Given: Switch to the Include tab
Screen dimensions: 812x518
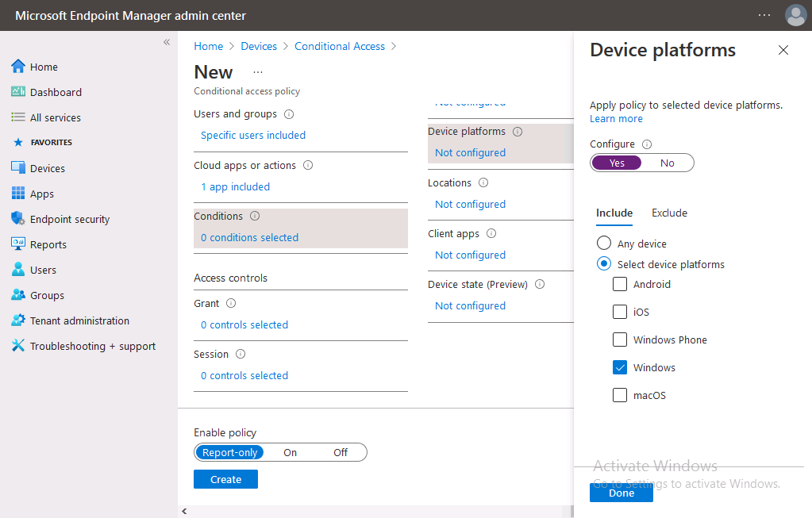Looking at the screenshot, I should [x=614, y=213].
